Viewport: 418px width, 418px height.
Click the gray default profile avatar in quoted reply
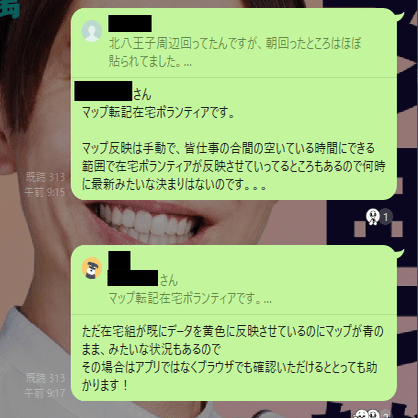pos(92,31)
